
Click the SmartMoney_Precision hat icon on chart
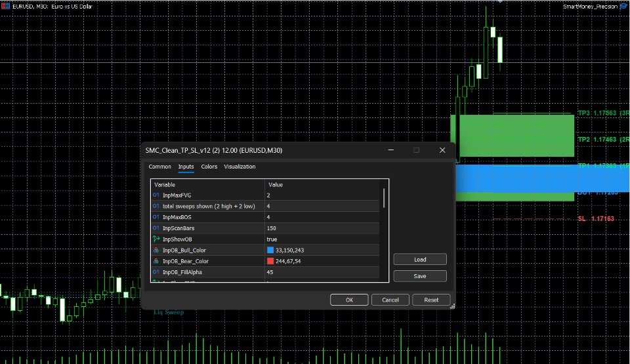(x=624, y=7)
